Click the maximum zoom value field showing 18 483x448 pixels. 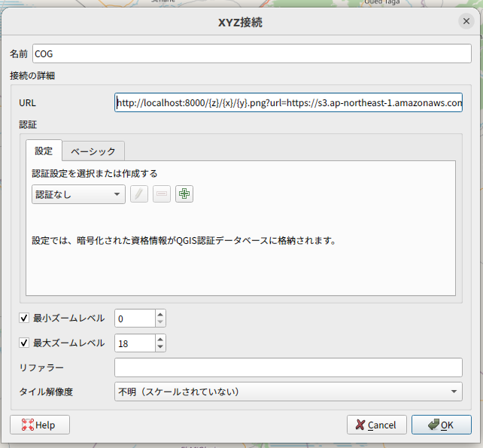pyautogui.click(x=135, y=343)
